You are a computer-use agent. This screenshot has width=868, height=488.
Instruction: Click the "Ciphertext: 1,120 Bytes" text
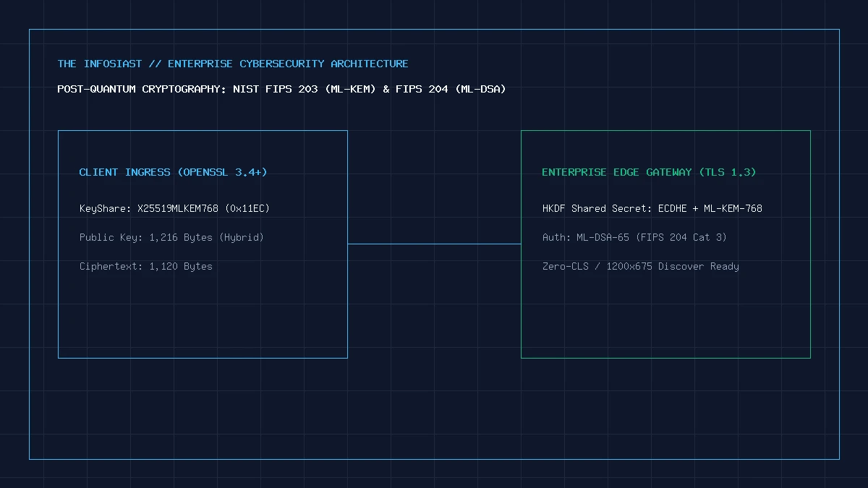pos(146,266)
